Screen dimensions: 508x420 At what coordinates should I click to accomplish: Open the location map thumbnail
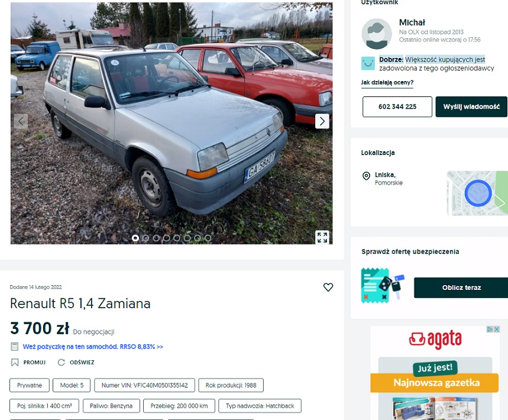click(477, 193)
